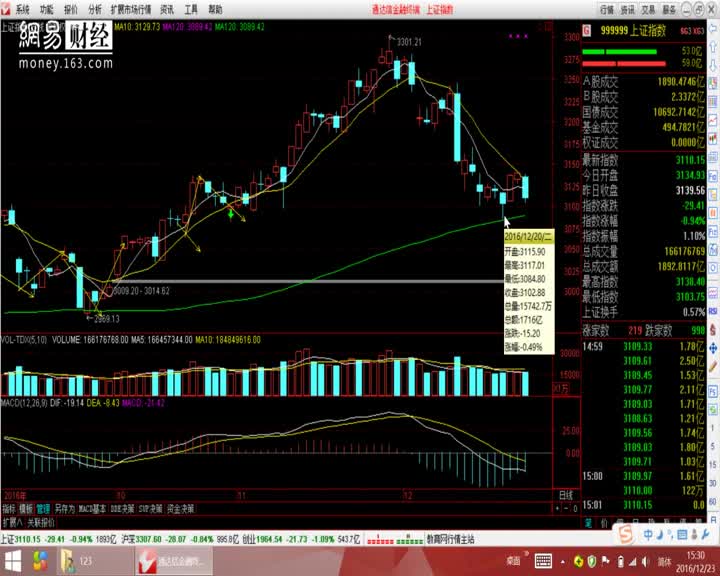Open the 帮助 menu
Screen dimensions: 720x576
click(x=215, y=9)
